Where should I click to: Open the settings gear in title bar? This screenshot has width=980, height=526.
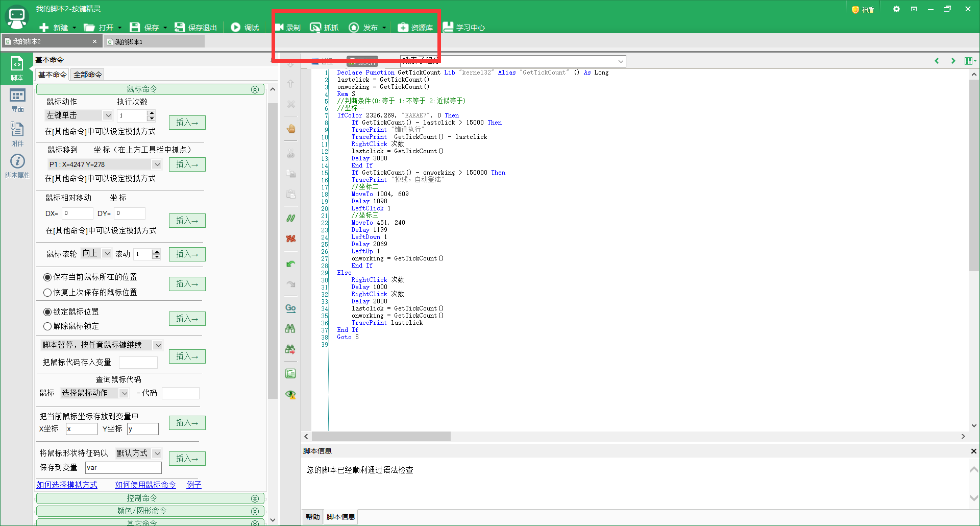[x=896, y=9]
